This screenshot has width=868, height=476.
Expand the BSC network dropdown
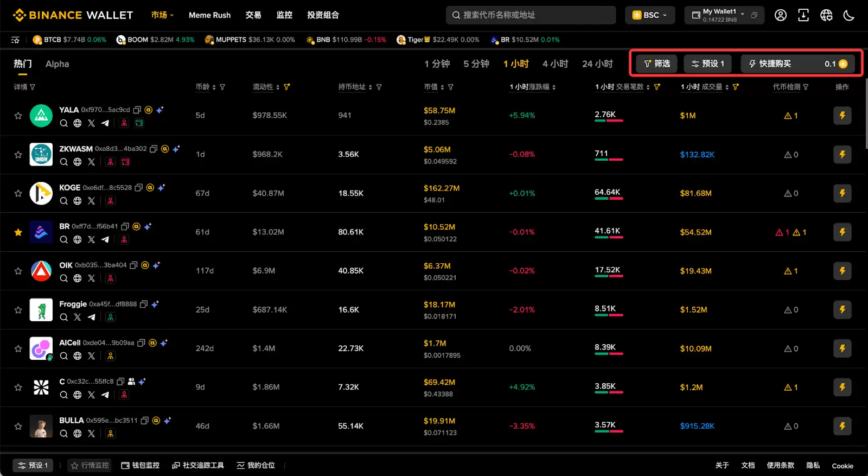[650, 15]
